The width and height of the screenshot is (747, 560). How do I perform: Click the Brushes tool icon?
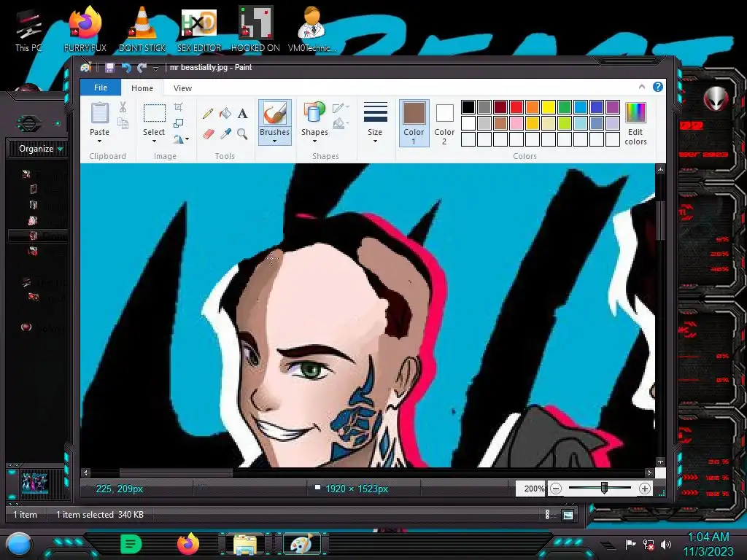pos(275,114)
